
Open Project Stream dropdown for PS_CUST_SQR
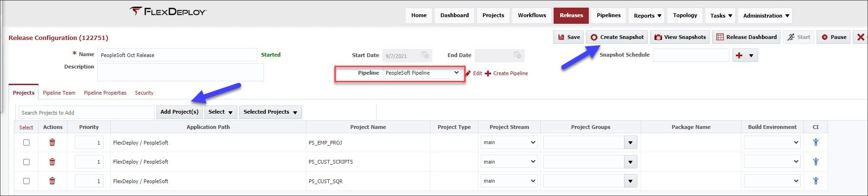tap(509, 181)
